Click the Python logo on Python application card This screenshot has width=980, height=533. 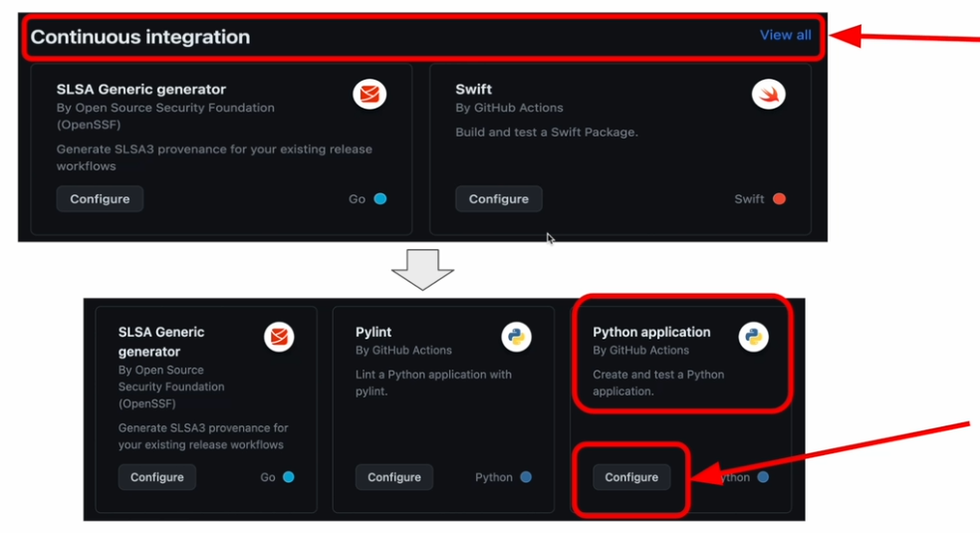pos(753,337)
